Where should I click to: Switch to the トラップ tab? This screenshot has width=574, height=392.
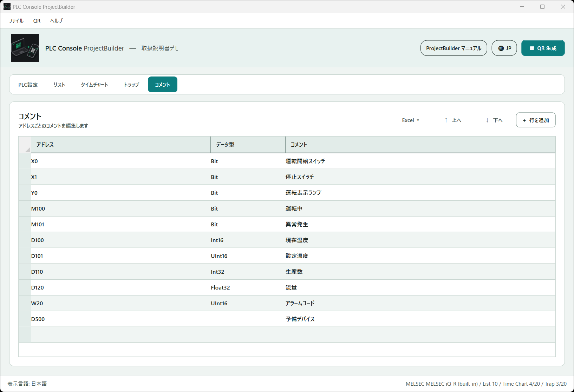[131, 85]
